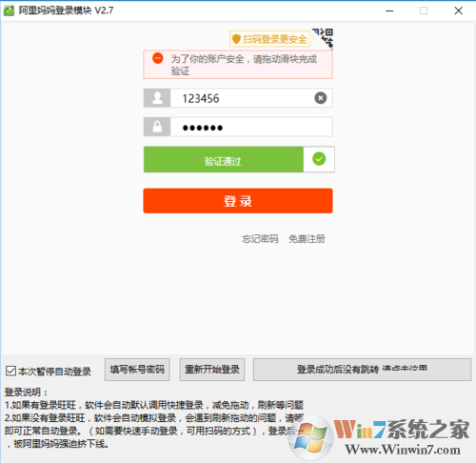The image size is (476, 463).
Task: Open the 免费注册 link
Action: click(x=307, y=239)
